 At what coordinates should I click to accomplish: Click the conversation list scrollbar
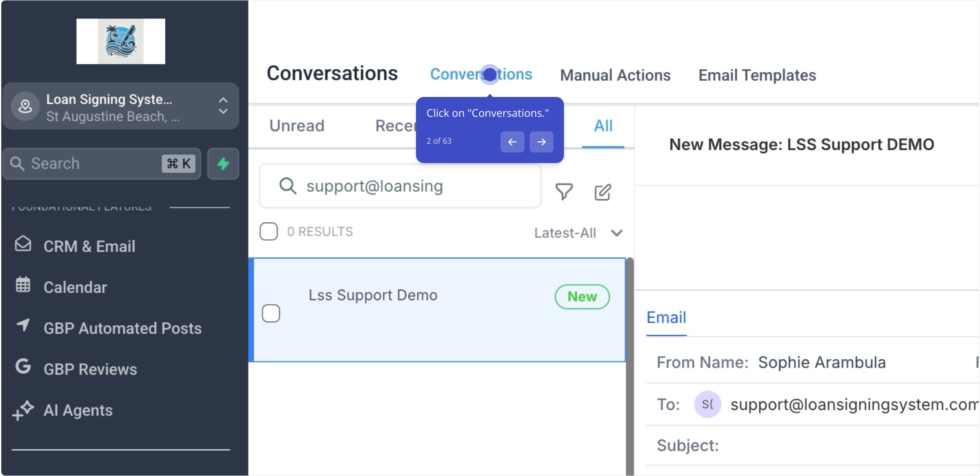click(630, 366)
